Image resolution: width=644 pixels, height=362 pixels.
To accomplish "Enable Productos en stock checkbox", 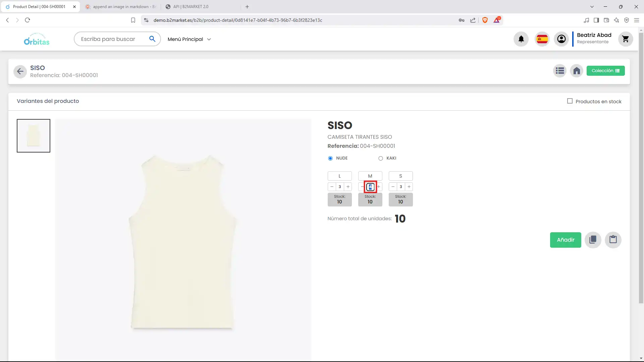I will tap(570, 101).
